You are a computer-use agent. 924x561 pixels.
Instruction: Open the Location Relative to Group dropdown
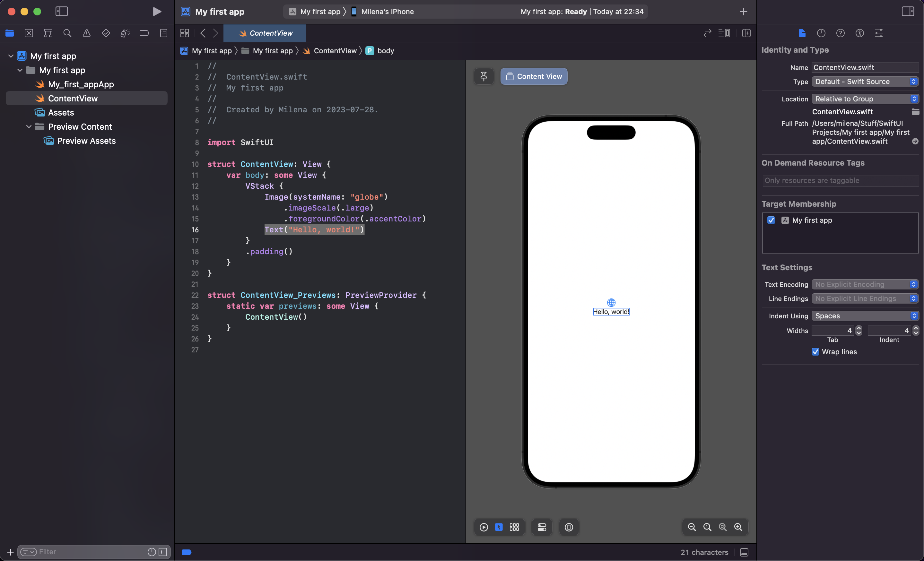[x=865, y=99]
